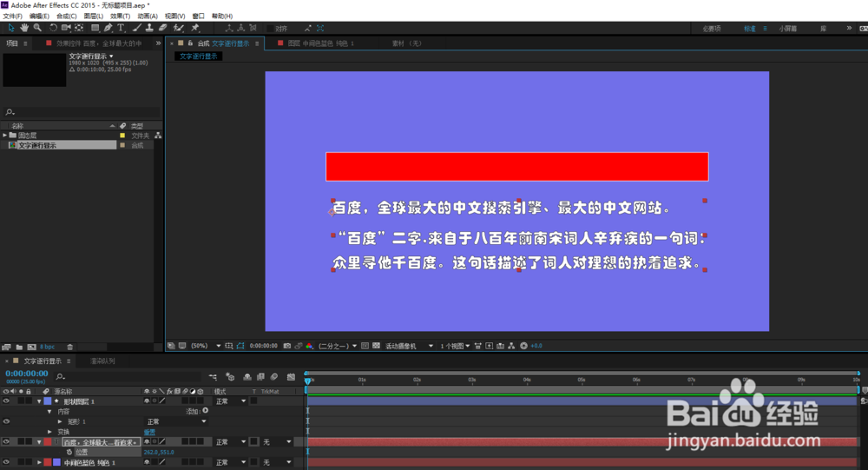Click the draft 3D icon in timeline
This screenshot has height=470, width=868.
pos(230,377)
